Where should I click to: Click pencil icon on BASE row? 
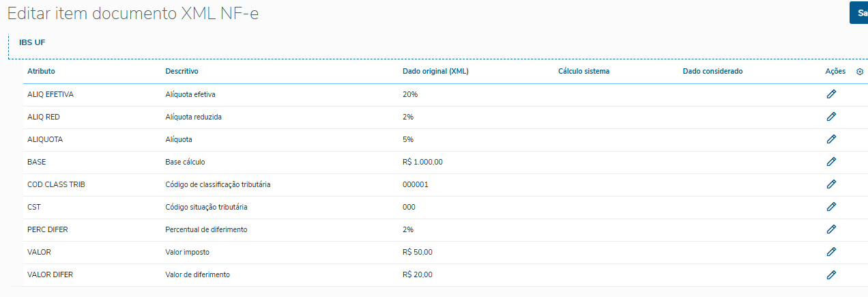tap(831, 162)
